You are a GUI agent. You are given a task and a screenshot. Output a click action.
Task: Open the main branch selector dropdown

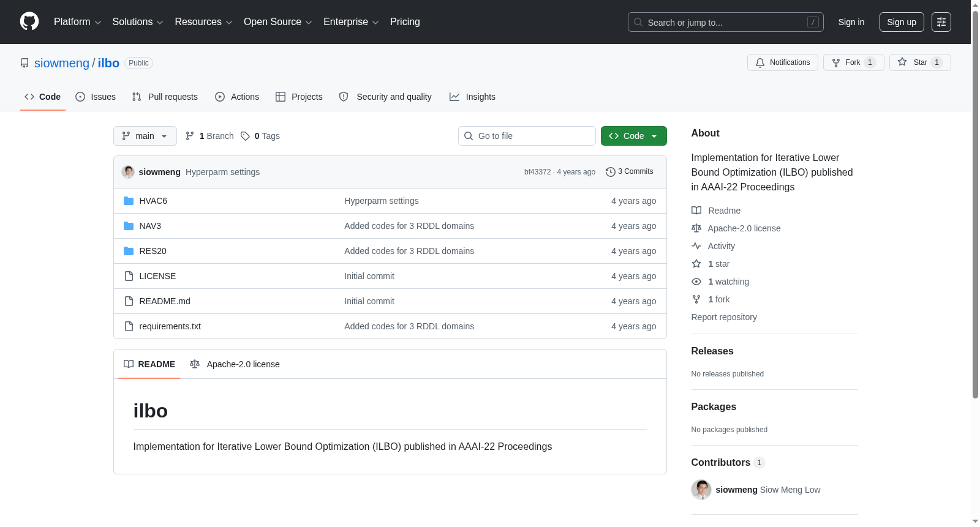pyautogui.click(x=145, y=136)
